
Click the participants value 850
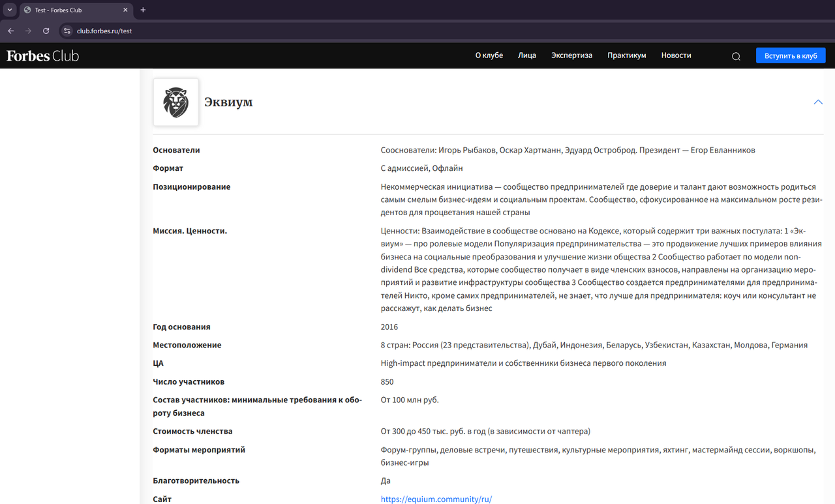coord(387,381)
